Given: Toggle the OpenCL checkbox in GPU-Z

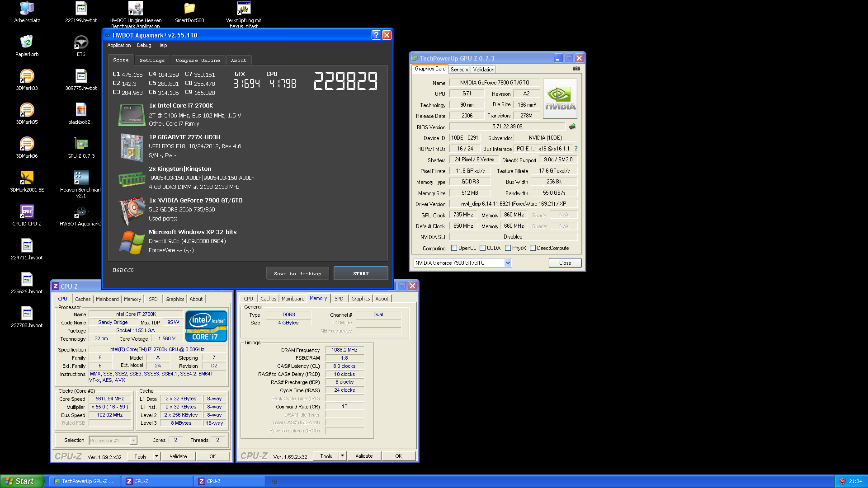Looking at the screenshot, I should (x=454, y=248).
